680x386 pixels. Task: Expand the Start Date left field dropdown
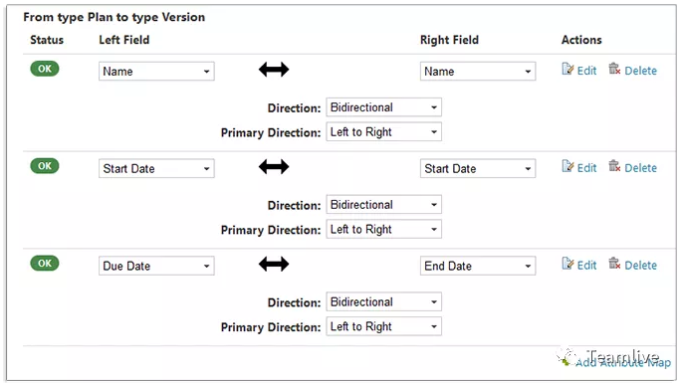tap(157, 168)
